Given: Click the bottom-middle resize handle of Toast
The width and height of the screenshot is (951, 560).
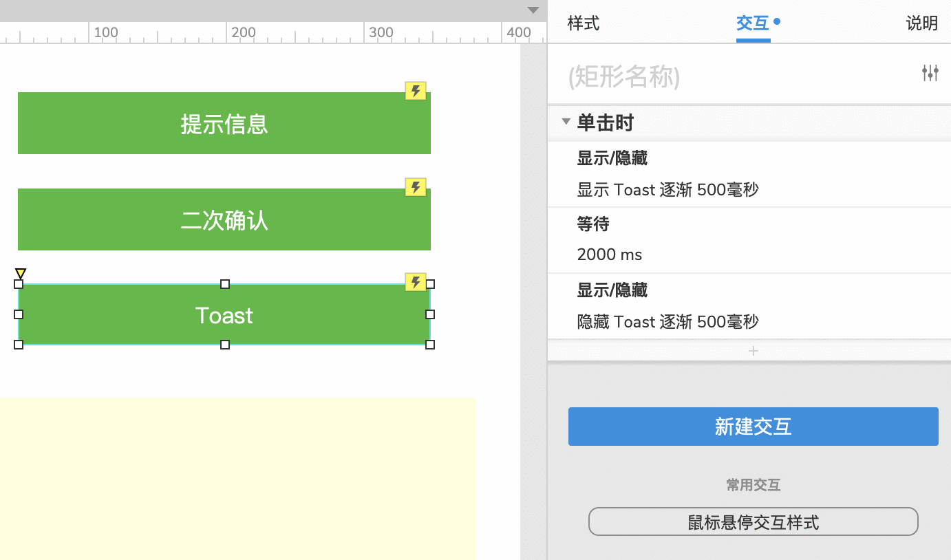Looking at the screenshot, I should 224,345.
